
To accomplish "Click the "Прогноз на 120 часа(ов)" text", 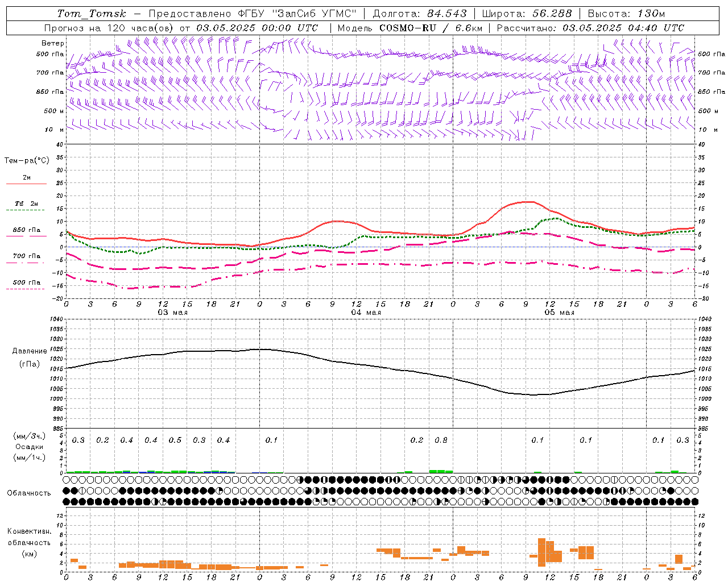I will point(110,27).
